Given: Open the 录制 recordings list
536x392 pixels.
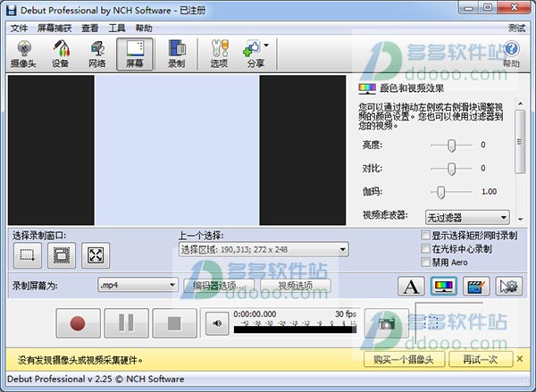Looking at the screenshot, I should (x=176, y=54).
